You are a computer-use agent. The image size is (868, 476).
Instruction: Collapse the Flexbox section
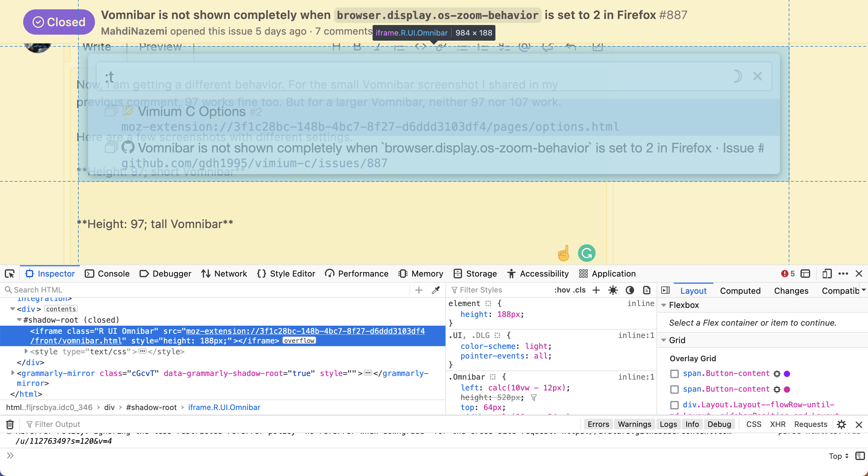(664, 305)
